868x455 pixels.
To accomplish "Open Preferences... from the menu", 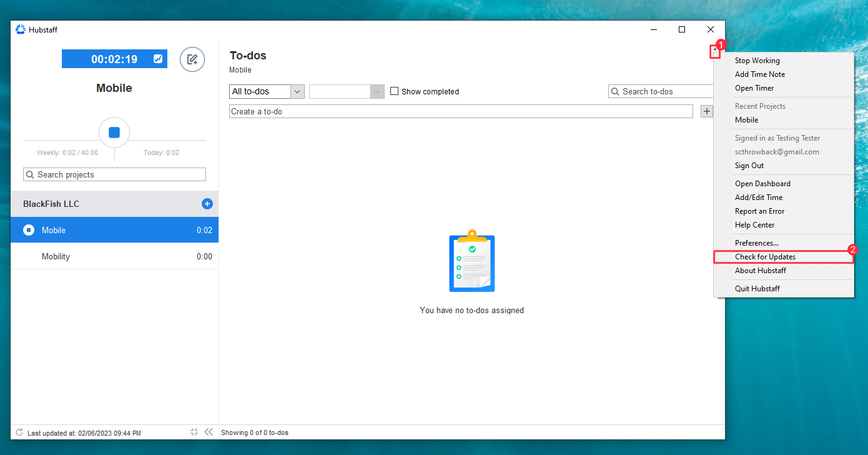I will (x=784, y=243).
